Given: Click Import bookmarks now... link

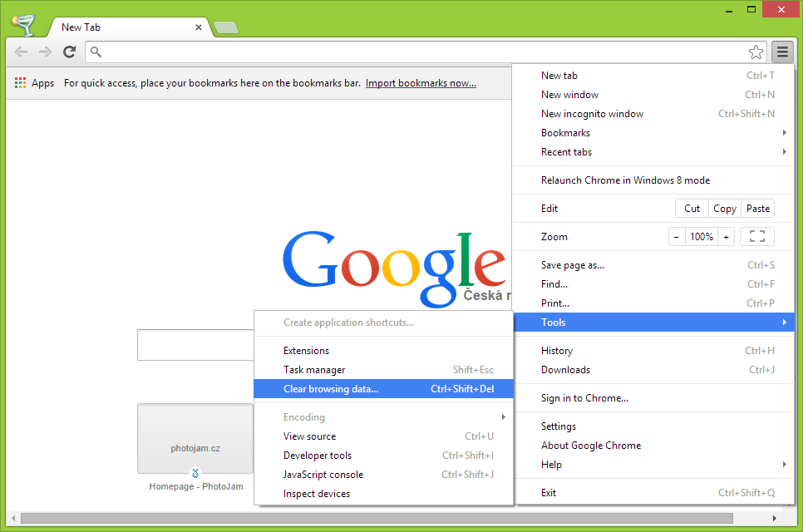Looking at the screenshot, I should pos(421,83).
